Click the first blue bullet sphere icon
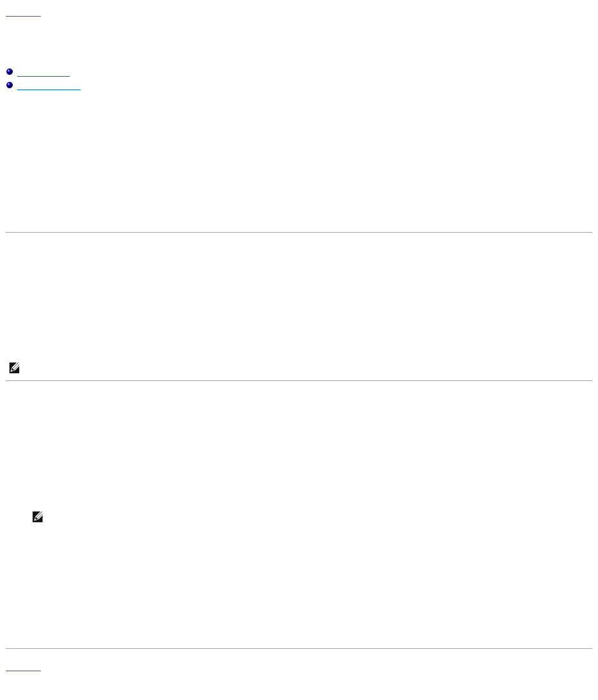 (x=10, y=72)
